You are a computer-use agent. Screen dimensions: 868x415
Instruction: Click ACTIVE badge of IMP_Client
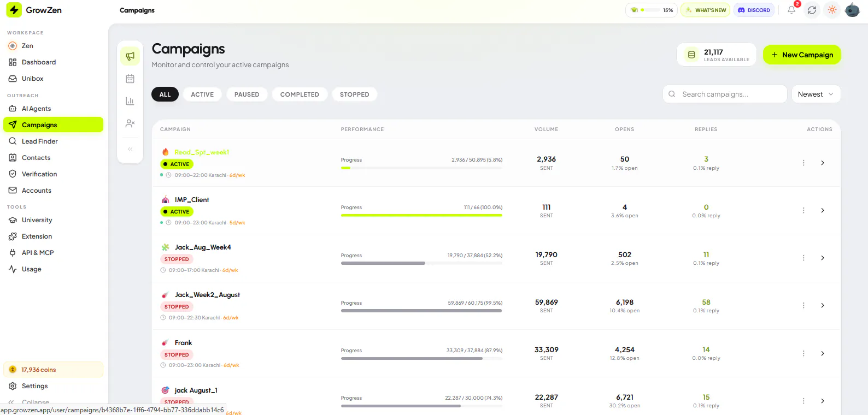[177, 212]
